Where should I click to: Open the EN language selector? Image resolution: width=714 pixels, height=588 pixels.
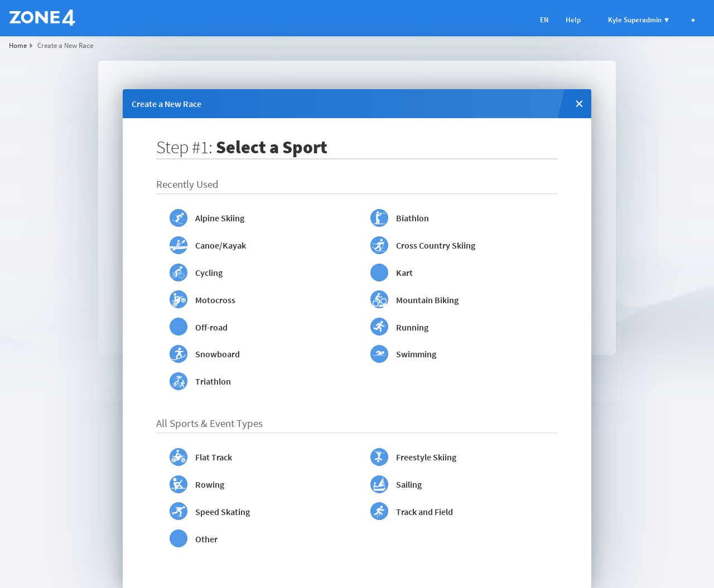tap(544, 20)
